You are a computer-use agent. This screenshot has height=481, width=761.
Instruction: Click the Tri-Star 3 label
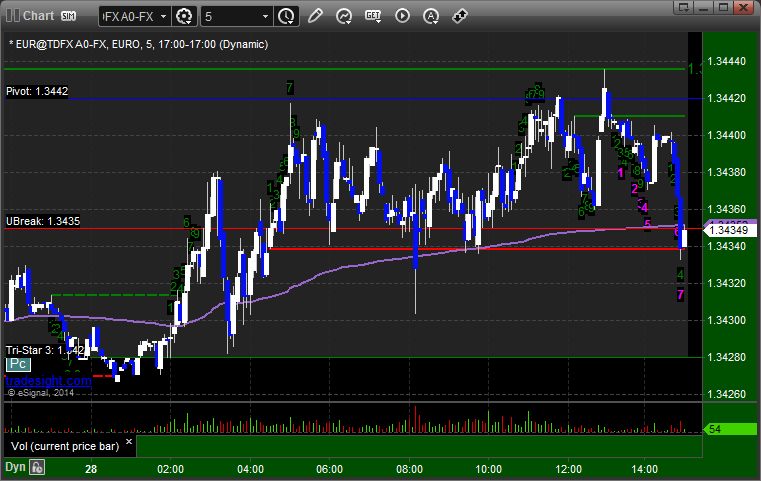click(45, 350)
